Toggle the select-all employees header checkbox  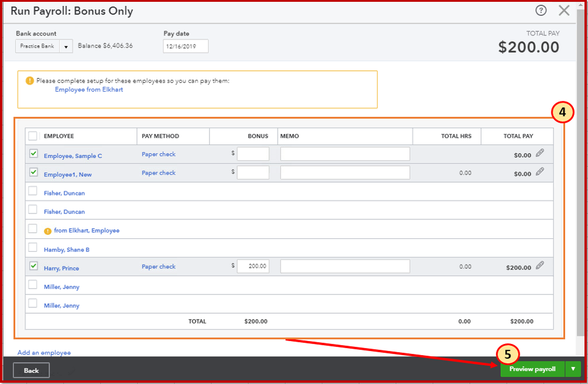[x=32, y=136]
